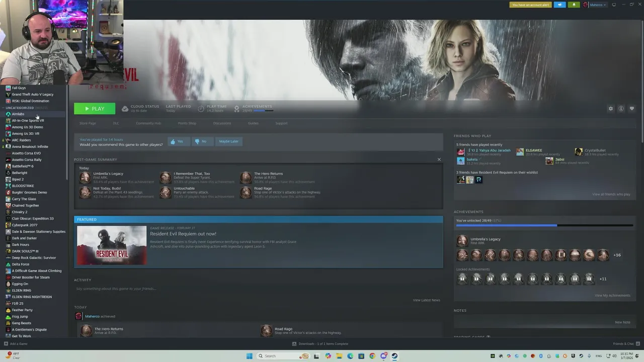Click the 'You have an account alert' banner
The height and width of the screenshot is (362, 644).
coord(530,5)
